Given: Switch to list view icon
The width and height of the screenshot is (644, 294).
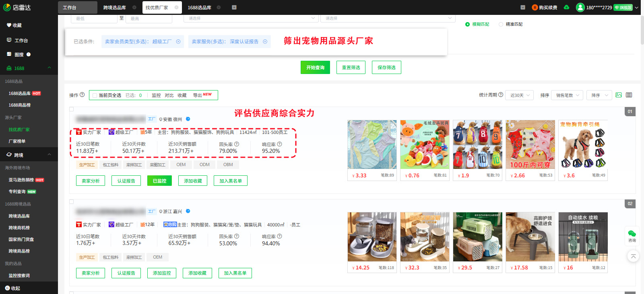Looking at the screenshot, I should (x=629, y=95).
